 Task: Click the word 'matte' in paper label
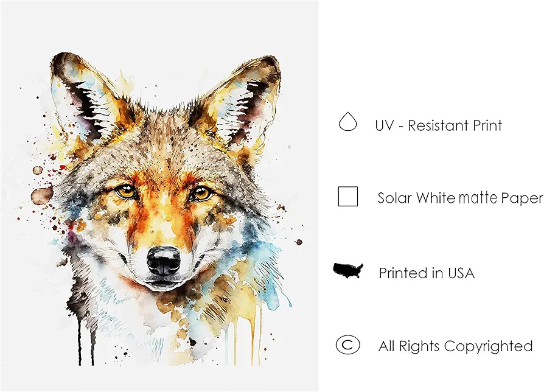click(x=478, y=198)
